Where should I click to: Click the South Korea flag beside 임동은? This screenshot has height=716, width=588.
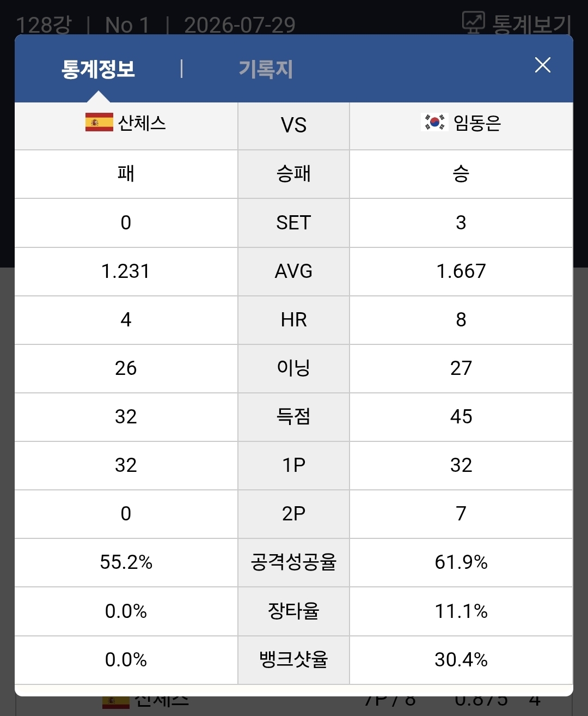pos(434,122)
